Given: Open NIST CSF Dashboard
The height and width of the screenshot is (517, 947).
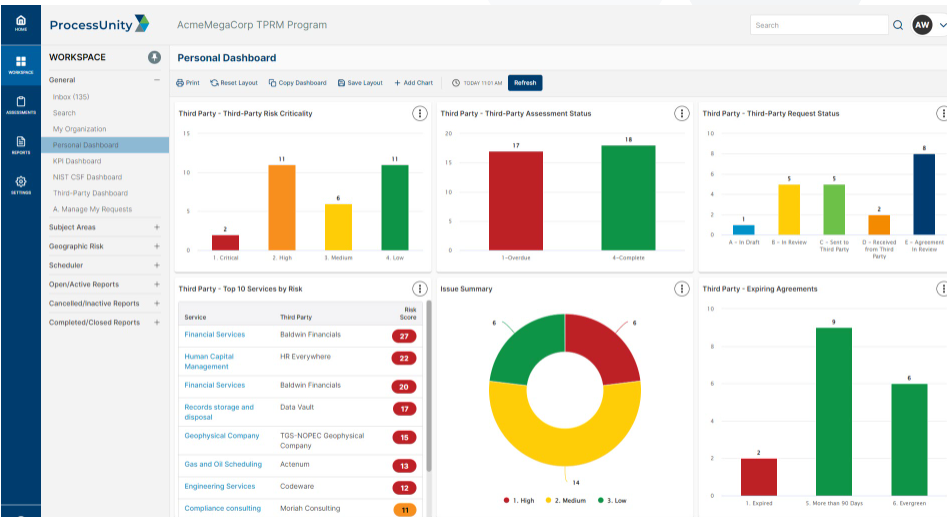Looking at the screenshot, I should (87, 177).
